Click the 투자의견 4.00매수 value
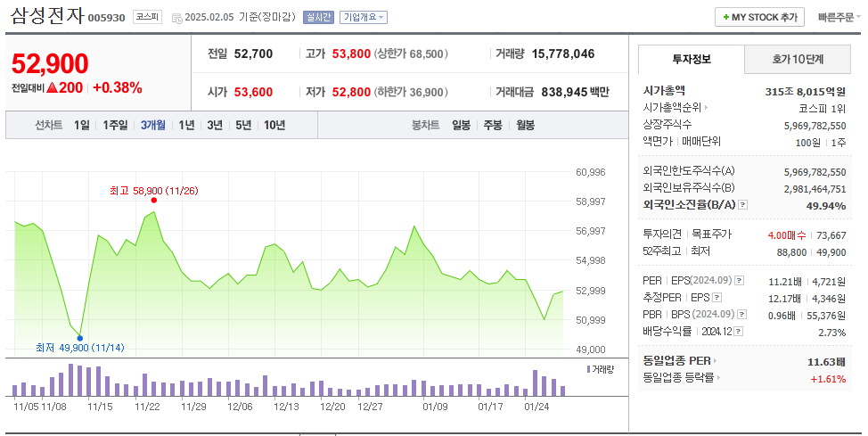Image resolution: width=868 pixels, height=436 pixels. [787, 235]
